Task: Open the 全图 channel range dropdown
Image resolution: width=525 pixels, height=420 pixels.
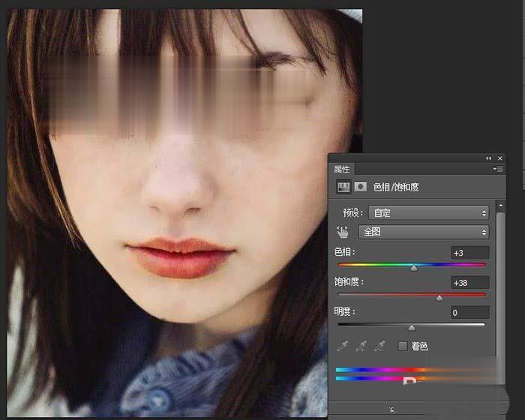Action: pyautogui.click(x=424, y=232)
